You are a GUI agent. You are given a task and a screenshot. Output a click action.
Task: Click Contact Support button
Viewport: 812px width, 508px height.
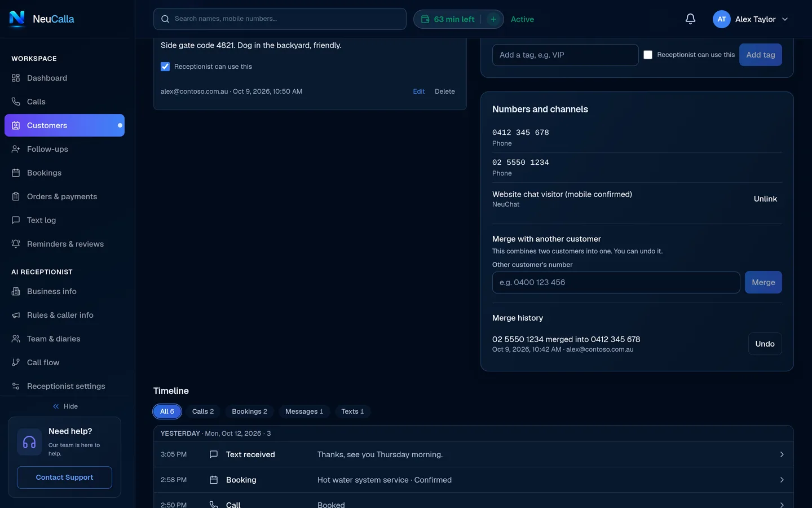(x=64, y=478)
